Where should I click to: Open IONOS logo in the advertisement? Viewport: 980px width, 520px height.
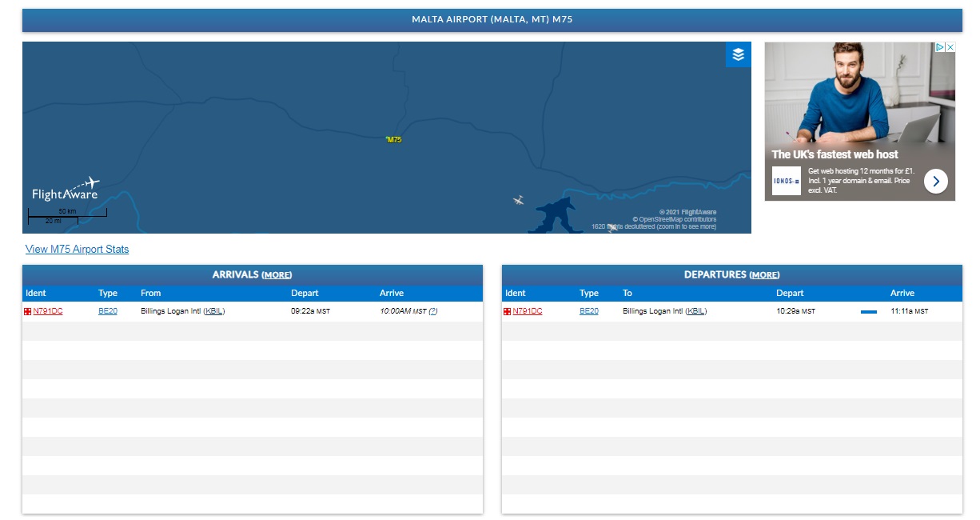click(787, 181)
